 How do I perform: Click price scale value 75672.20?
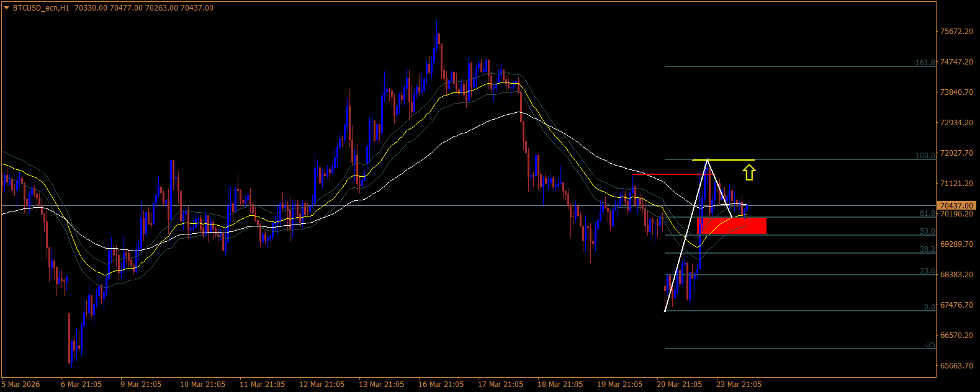pyautogui.click(x=956, y=32)
